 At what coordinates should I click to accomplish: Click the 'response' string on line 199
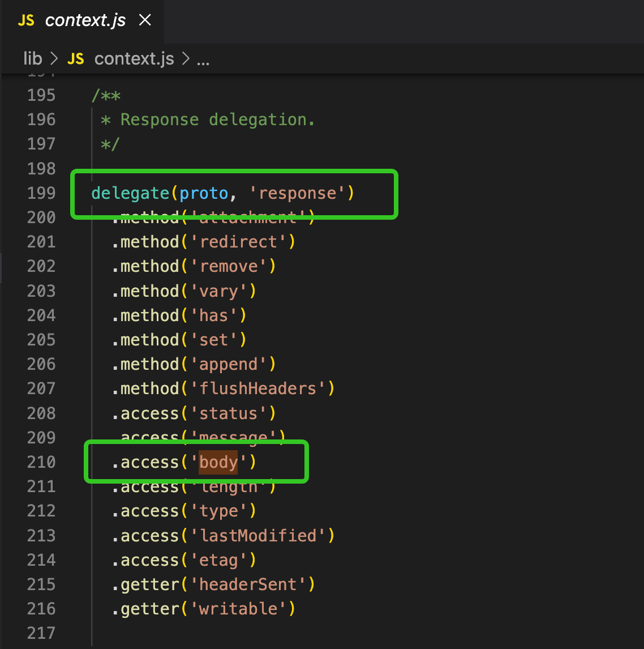(x=297, y=193)
